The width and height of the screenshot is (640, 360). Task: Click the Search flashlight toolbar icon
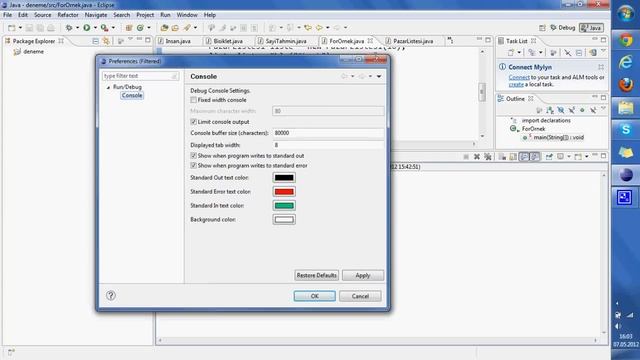[x=187, y=28]
